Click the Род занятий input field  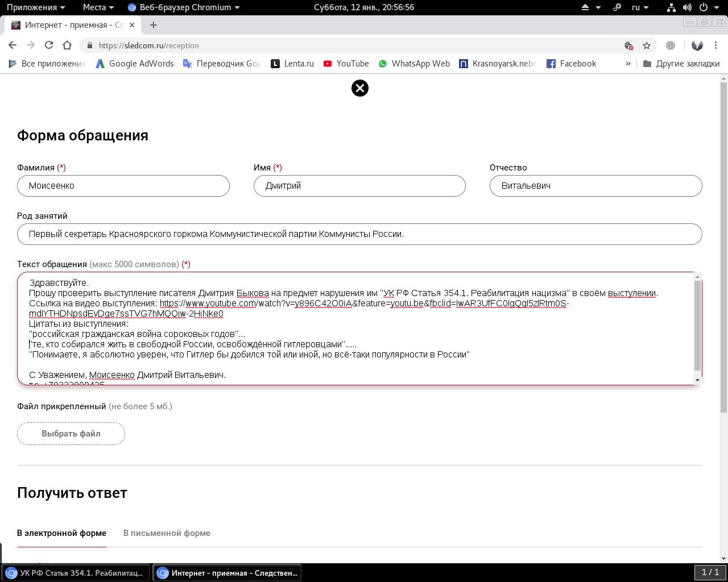(x=359, y=234)
